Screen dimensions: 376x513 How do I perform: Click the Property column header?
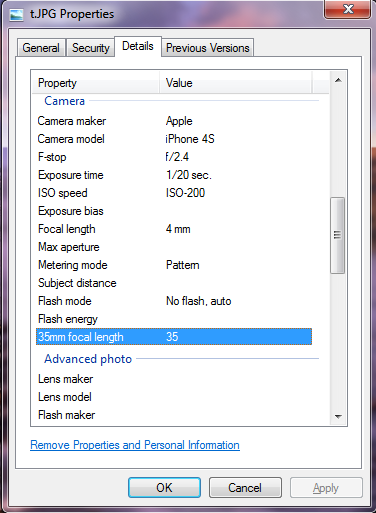96,83
